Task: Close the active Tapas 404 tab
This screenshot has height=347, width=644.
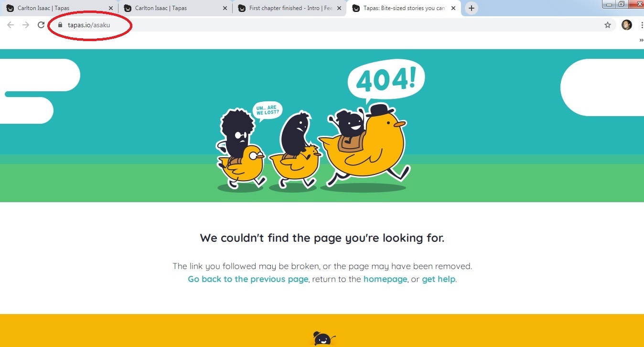Action: (x=453, y=8)
